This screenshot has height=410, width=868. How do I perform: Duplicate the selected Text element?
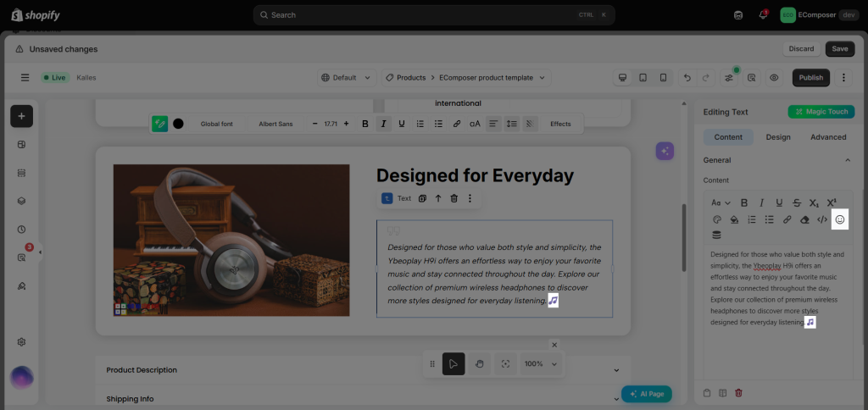click(x=422, y=198)
